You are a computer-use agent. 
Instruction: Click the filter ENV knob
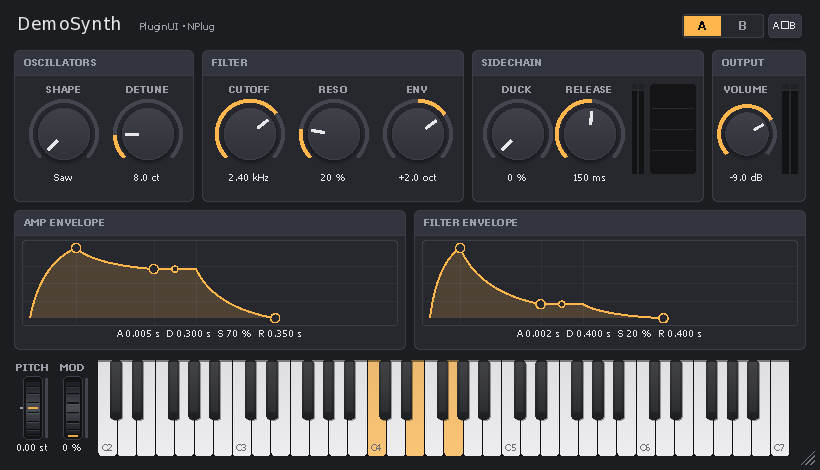[x=418, y=133]
